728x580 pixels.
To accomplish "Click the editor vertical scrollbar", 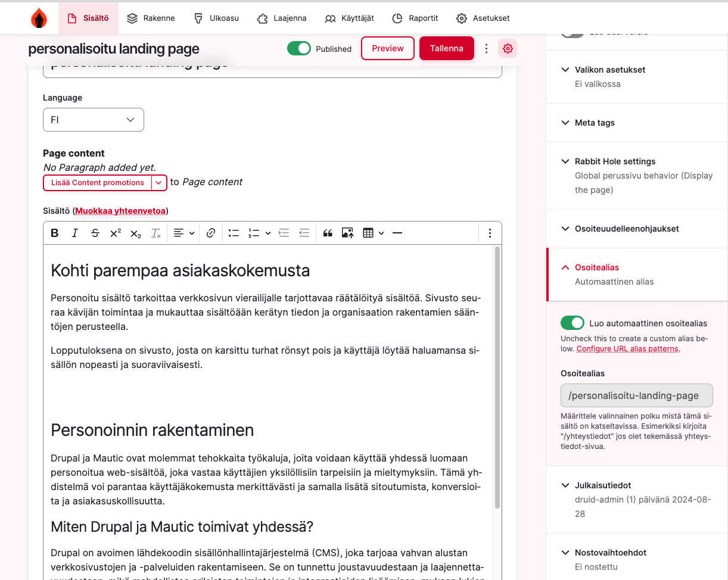I will [x=497, y=378].
